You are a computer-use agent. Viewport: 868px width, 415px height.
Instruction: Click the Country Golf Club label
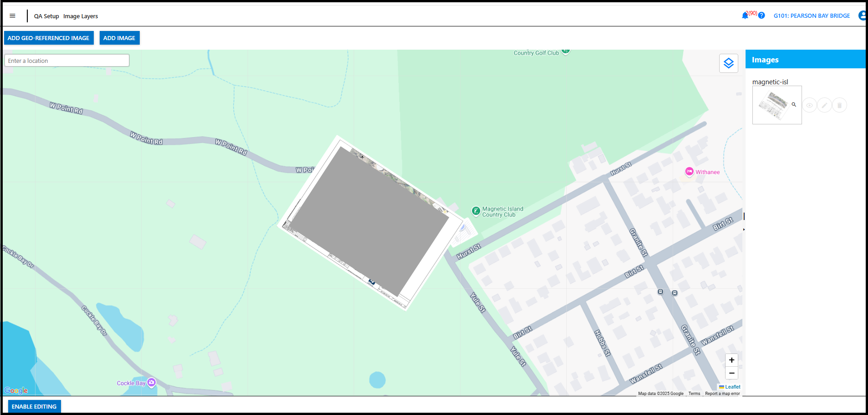pyautogui.click(x=536, y=53)
